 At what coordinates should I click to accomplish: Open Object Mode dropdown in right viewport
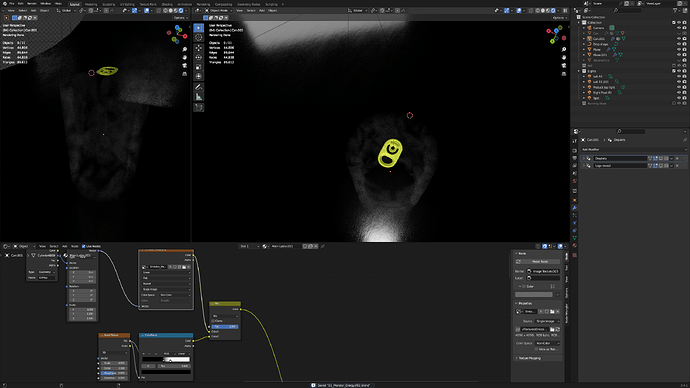point(218,10)
